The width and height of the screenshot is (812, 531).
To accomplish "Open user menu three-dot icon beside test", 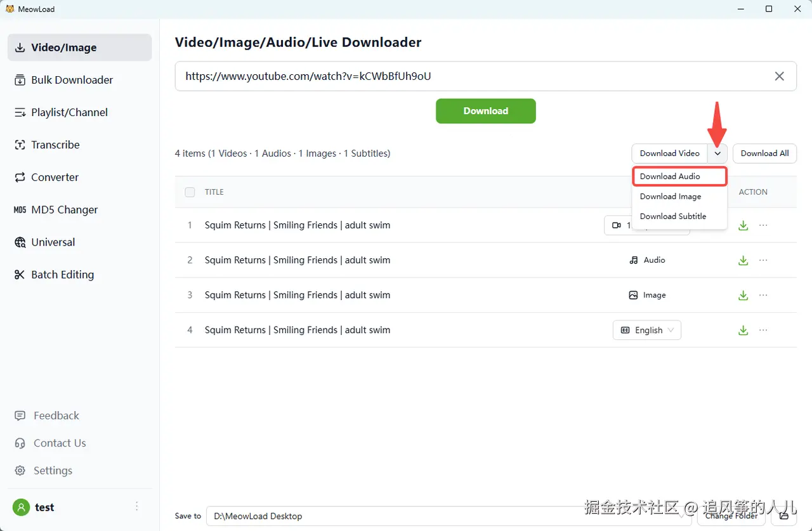I will (x=137, y=506).
